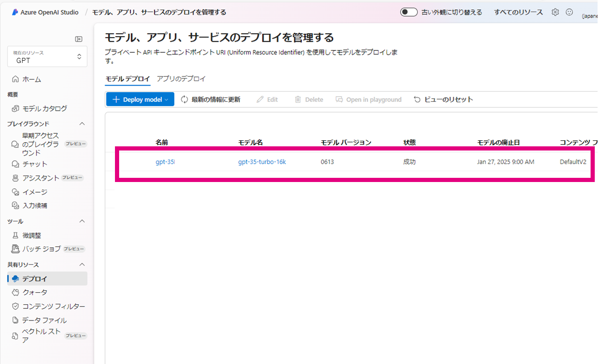Image resolution: width=598 pixels, height=364 pixels.
Task: Click Azure OpenAI Studio breadcrumb text
Action: coord(50,13)
